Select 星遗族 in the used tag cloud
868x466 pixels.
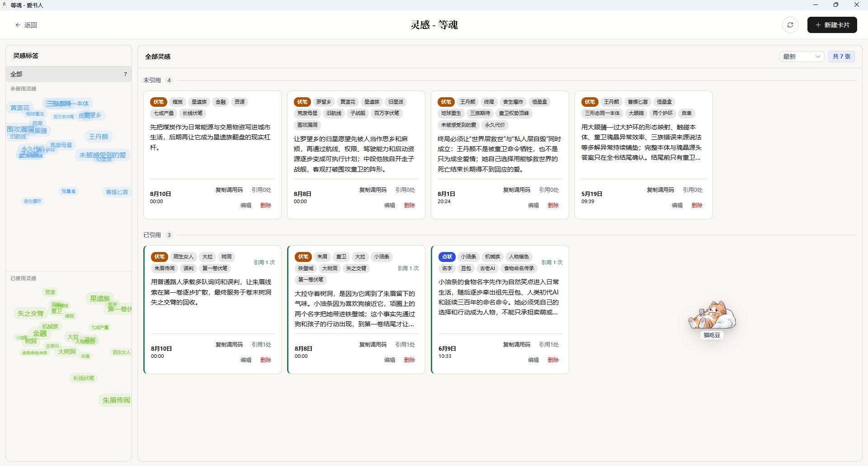pyautogui.click(x=100, y=299)
